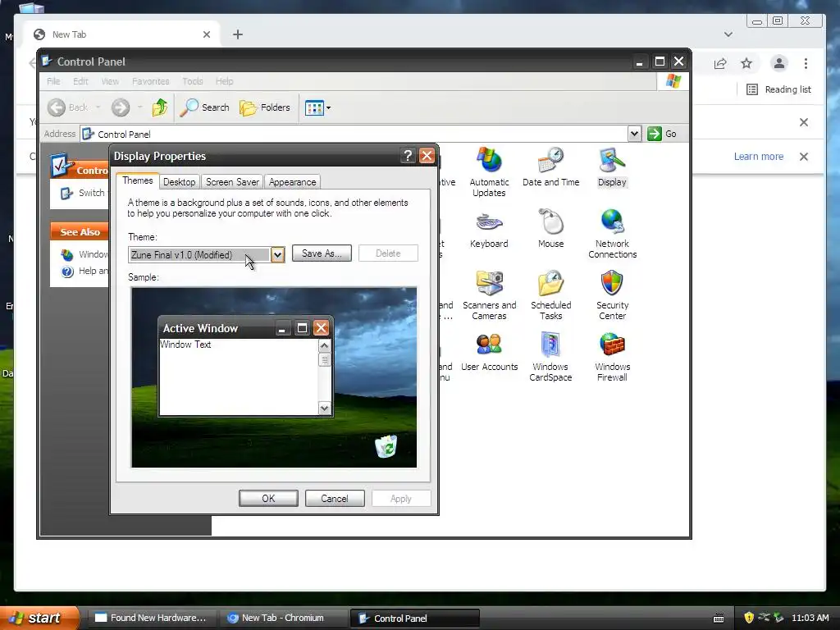Viewport: 840px width, 630px height.
Task: Toggle the Folders toolbar button
Action: tap(265, 107)
